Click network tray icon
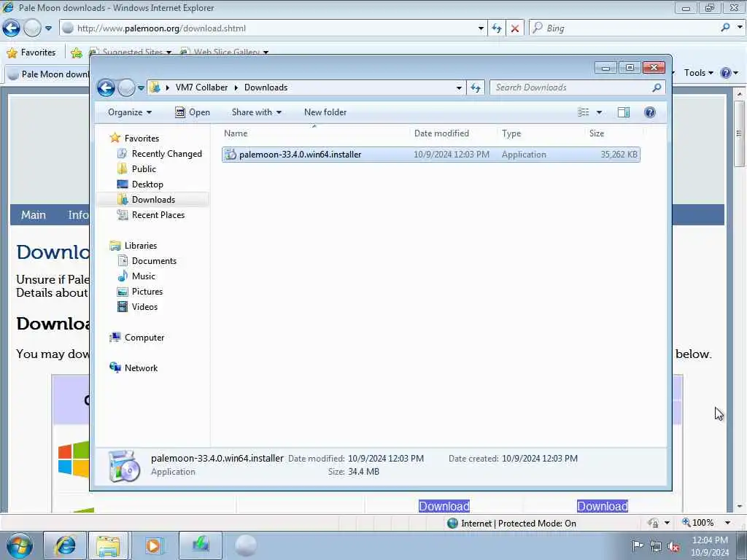Image resolution: width=747 pixels, height=560 pixels. pyautogui.click(x=656, y=546)
